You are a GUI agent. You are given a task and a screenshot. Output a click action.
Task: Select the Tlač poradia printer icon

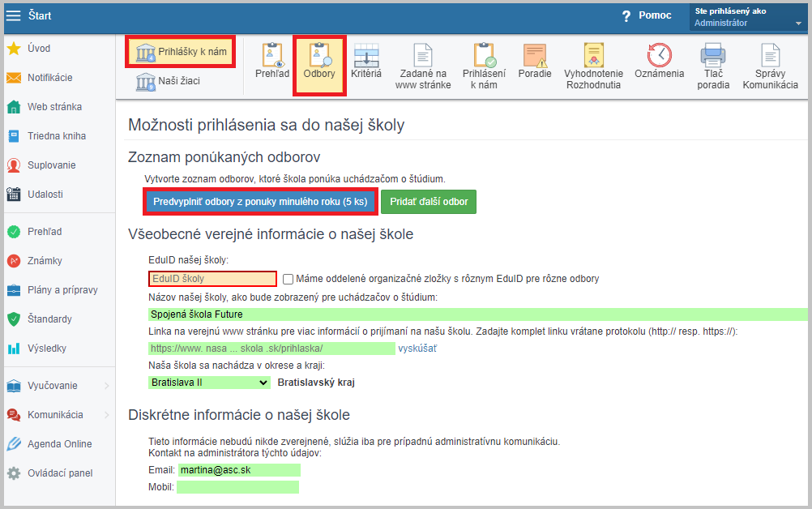click(713, 56)
